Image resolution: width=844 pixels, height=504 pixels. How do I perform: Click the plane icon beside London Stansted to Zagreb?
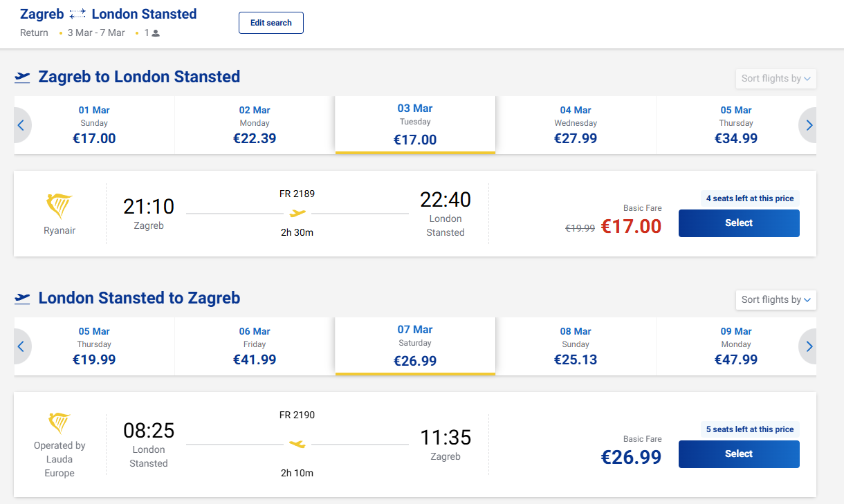point(22,298)
